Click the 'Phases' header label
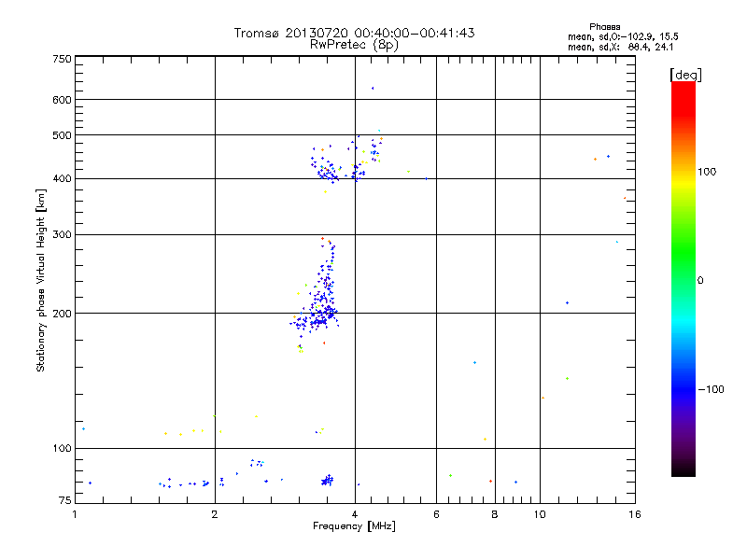 (604, 27)
